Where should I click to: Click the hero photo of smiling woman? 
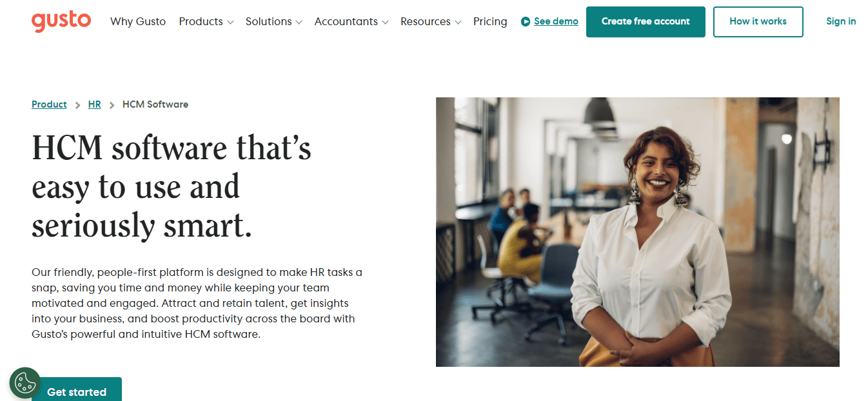point(638,232)
